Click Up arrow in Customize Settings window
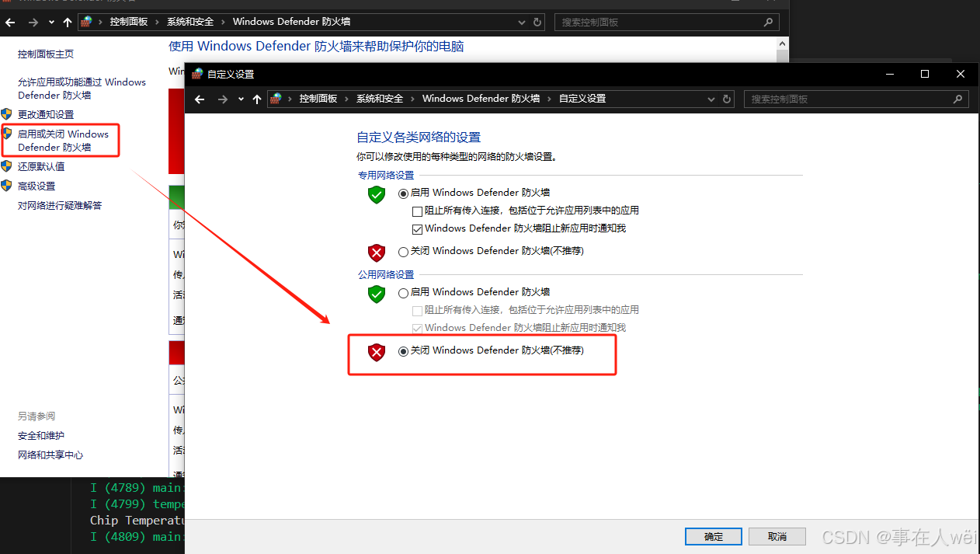Screen dimensions: 980x554 (256, 99)
